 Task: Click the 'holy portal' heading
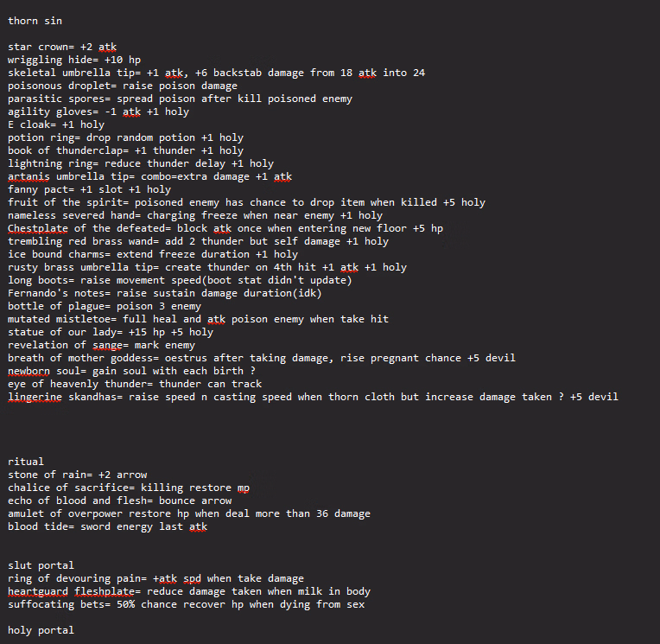41,630
